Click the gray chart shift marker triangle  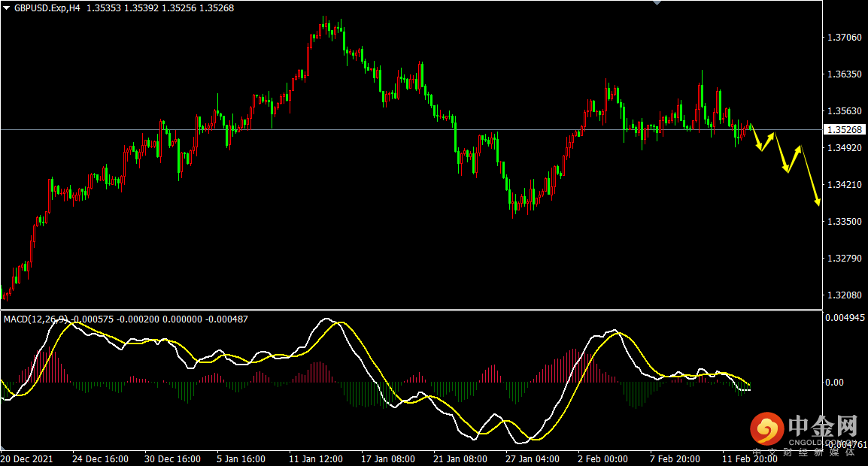click(x=657, y=3)
